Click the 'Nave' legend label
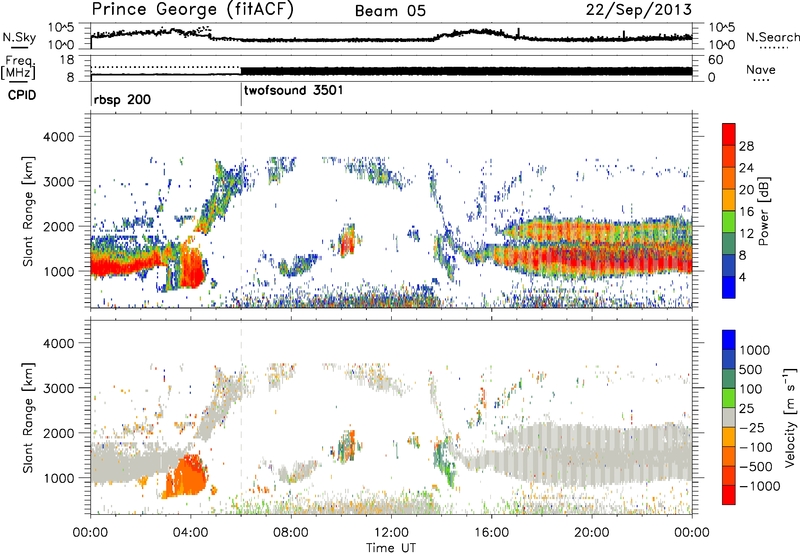Viewport: 800px width, 554px height. (x=761, y=69)
